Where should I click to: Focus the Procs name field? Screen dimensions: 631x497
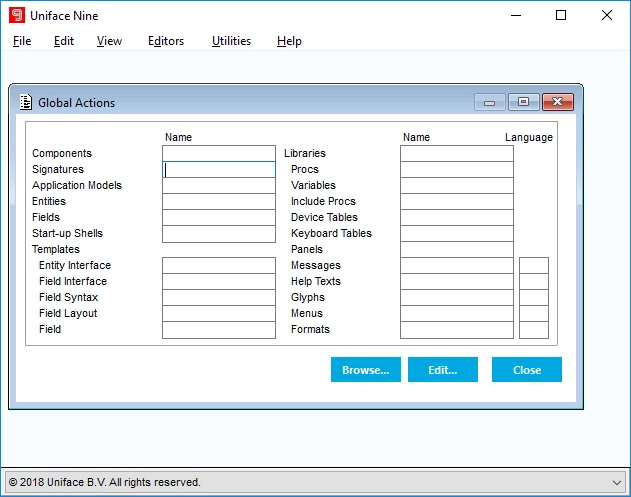(x=457, y=169)
